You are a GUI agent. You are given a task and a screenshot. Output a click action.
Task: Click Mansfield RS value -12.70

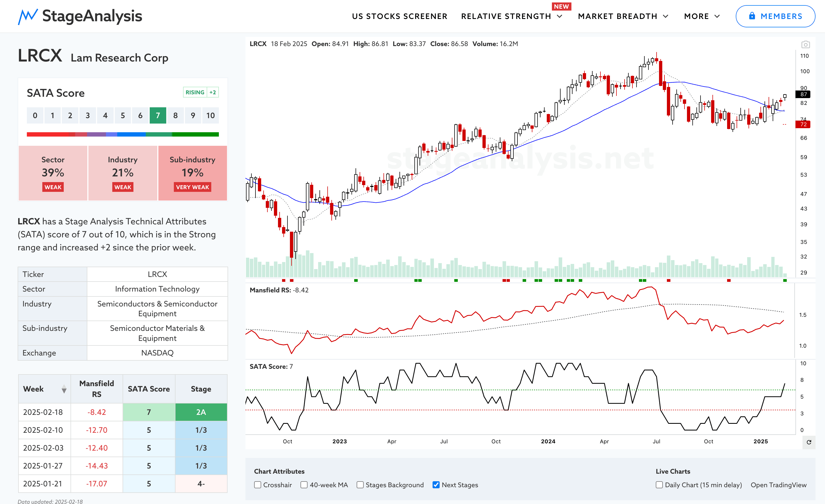pos(97,430)
